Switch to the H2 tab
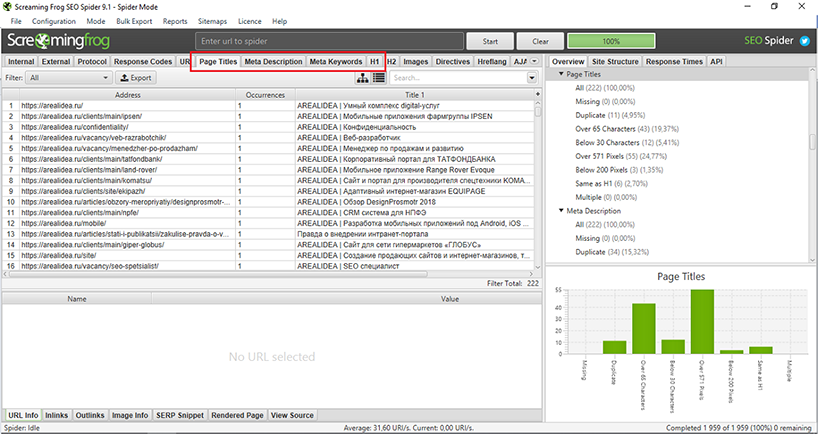 [x=391, y=62]
